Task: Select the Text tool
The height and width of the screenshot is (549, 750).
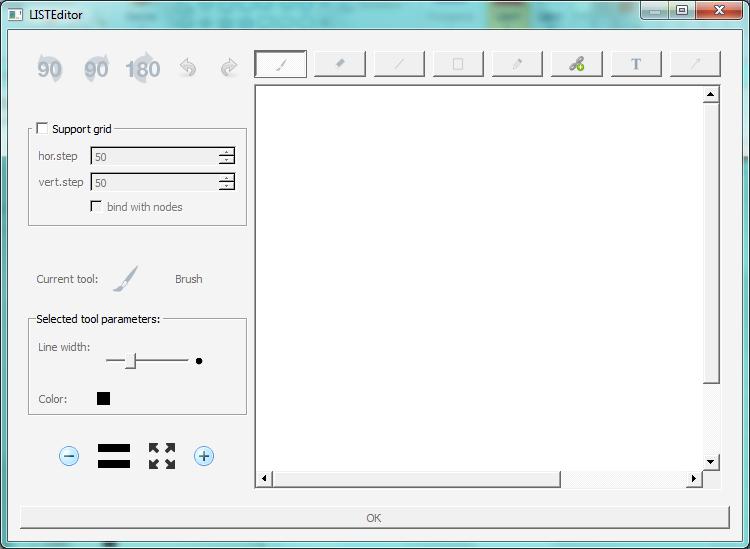Action: tap(636, 64)
